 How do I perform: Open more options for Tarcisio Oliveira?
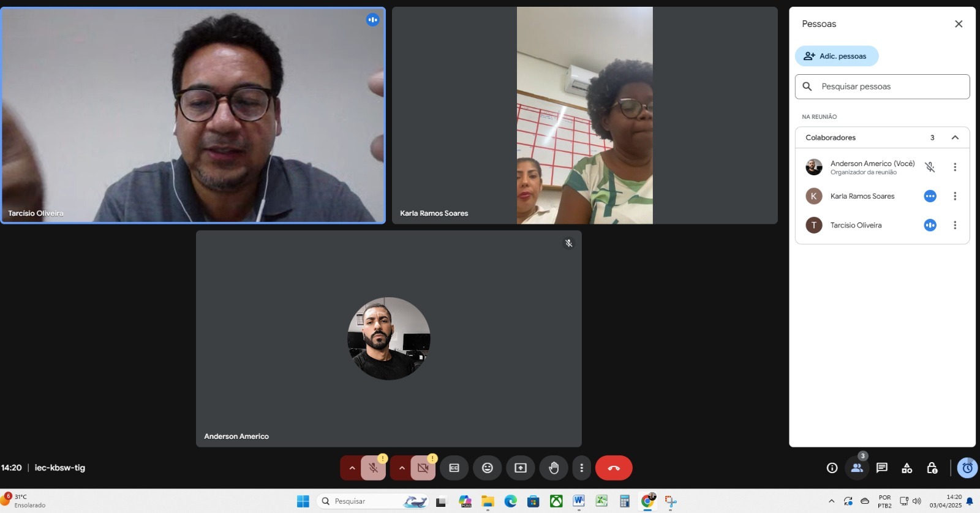pyautogui.click(x=955, y=226)
